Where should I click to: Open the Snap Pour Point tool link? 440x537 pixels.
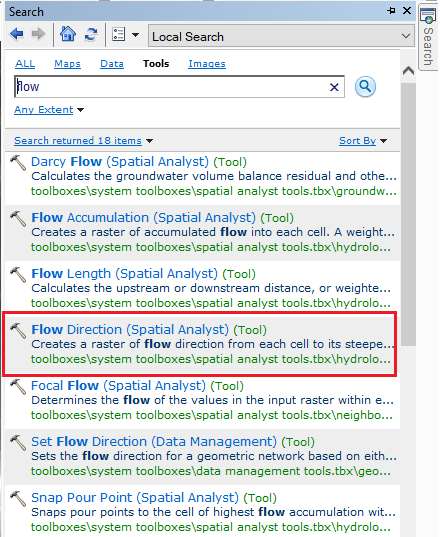135,497
